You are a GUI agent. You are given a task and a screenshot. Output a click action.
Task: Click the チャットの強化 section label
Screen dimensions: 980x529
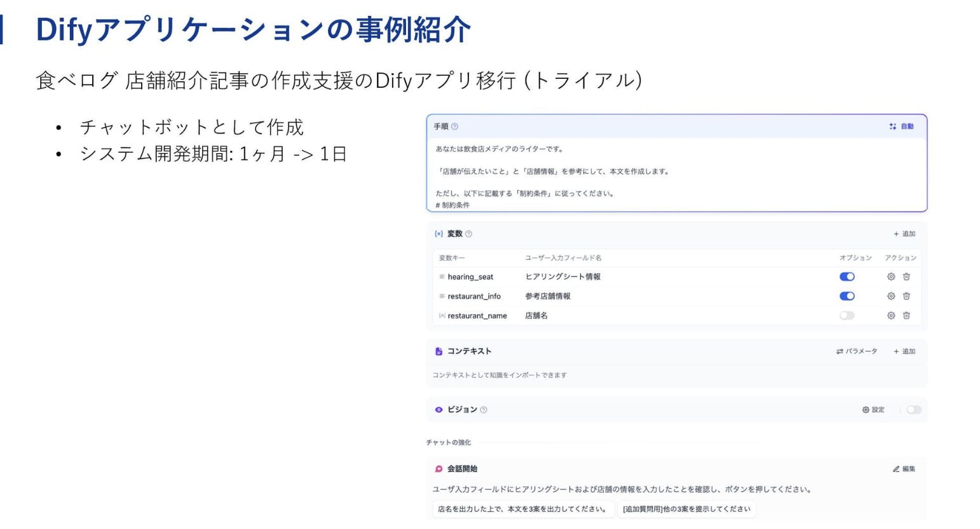point(449,443)
